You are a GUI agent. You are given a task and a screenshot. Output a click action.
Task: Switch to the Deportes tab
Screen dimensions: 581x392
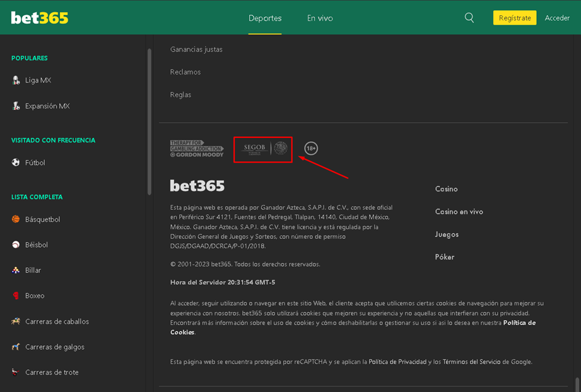coord(265,18)
